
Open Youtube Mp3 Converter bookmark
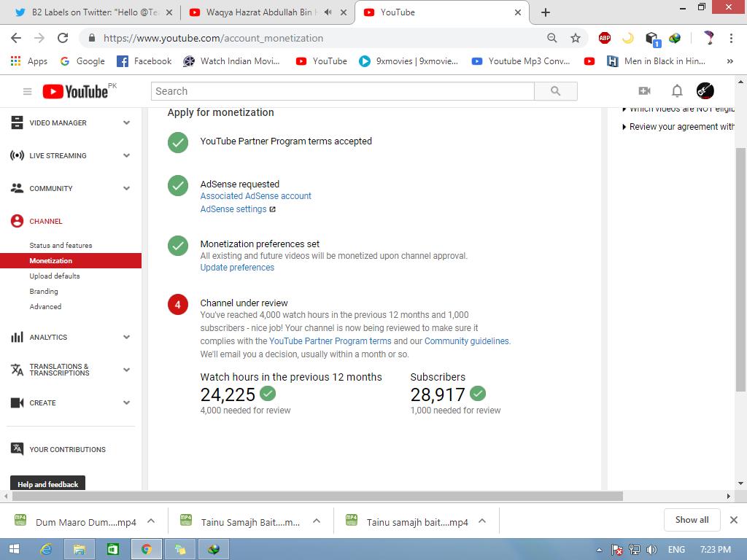click(x=521, y=61)
